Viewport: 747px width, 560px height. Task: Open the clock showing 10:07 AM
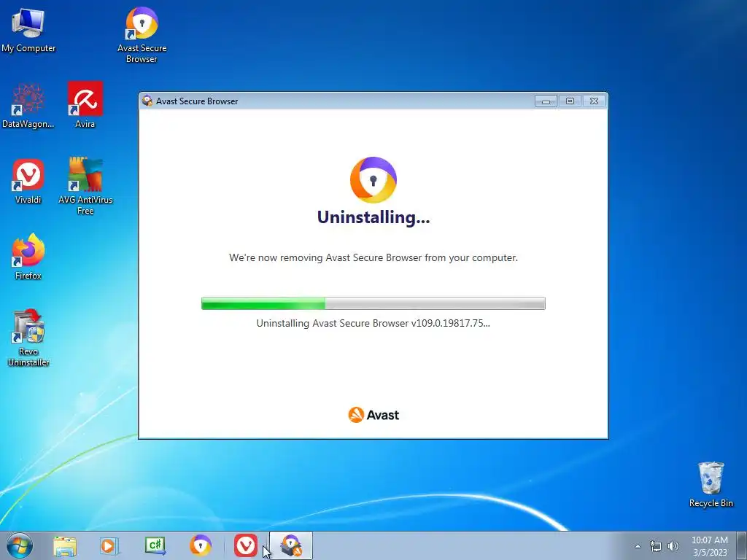coord(710,546)
